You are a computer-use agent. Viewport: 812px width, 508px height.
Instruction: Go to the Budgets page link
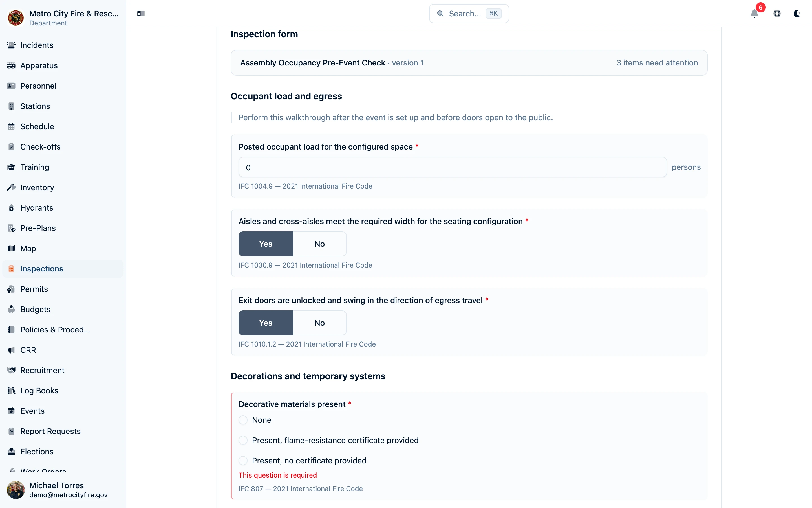pyautogui.click(x=63, y=309)
